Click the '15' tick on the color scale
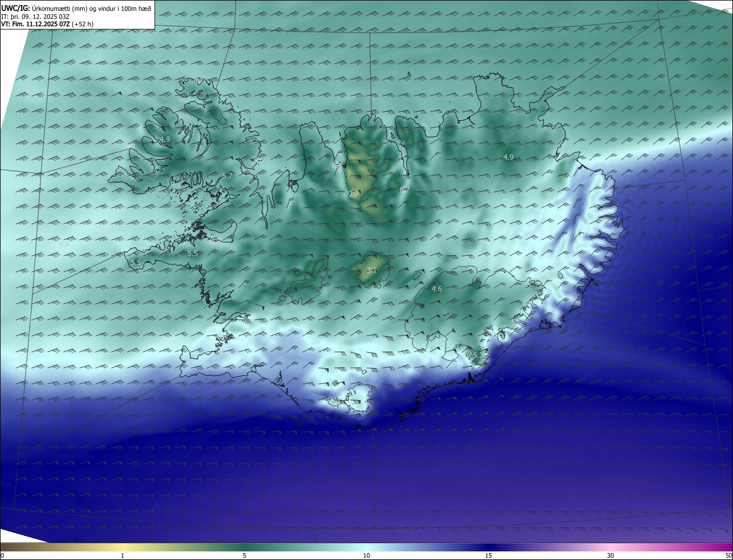733x560 pixels. pos(488,556)
